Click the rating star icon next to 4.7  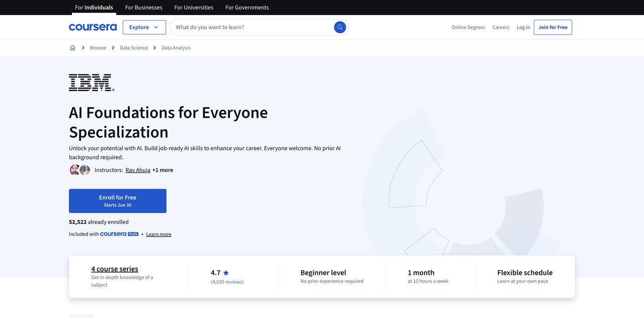[226, 273]
